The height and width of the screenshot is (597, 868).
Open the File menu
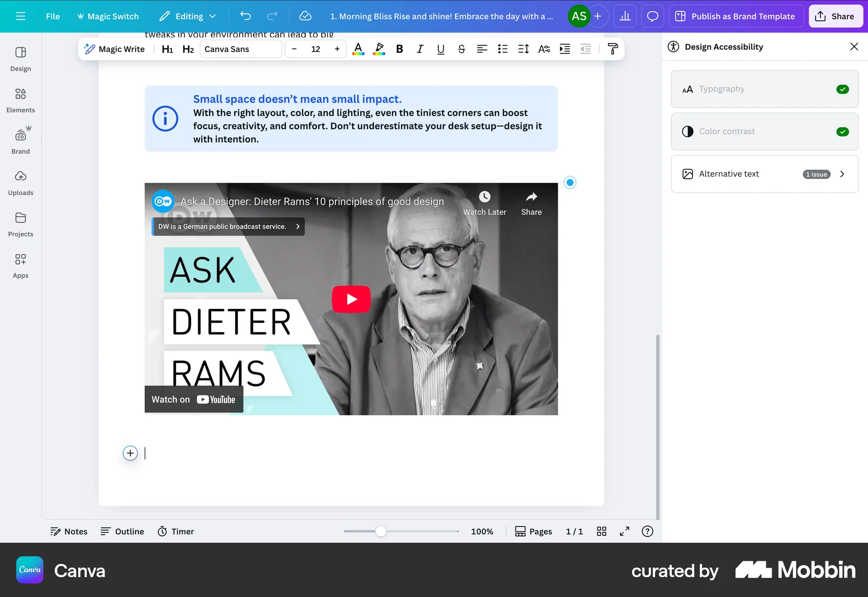[52, 16]
